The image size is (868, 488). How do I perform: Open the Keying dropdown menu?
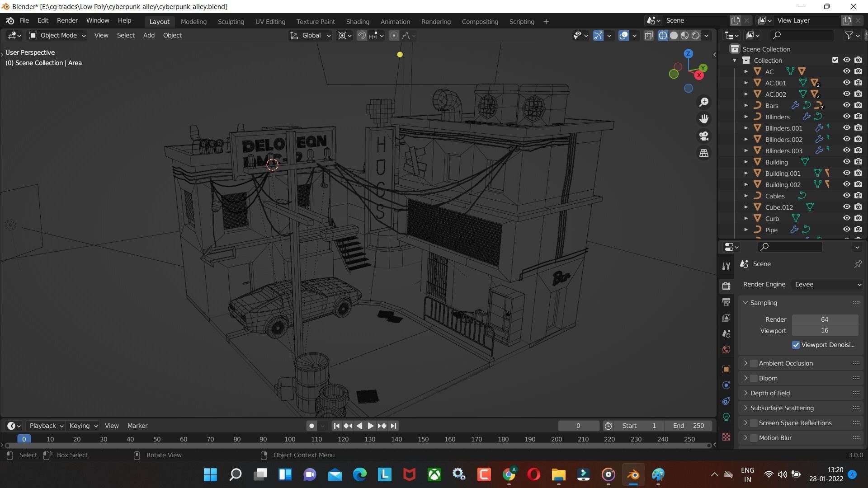pos(83,426)
